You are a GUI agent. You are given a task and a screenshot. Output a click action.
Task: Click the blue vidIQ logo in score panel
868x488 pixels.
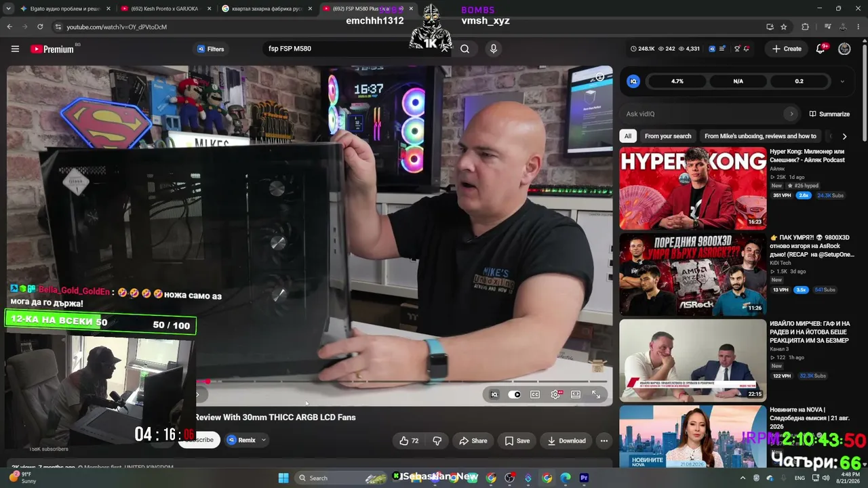point(633,81)
